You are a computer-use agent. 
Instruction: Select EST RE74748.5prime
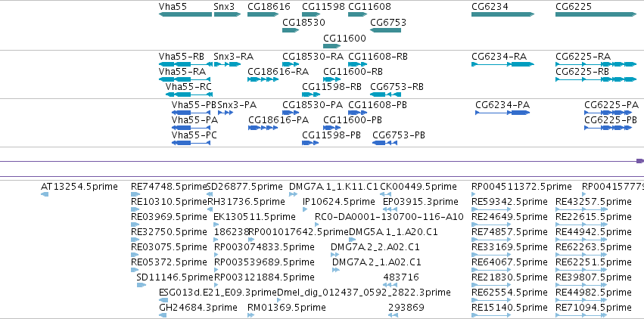point(135,194)
